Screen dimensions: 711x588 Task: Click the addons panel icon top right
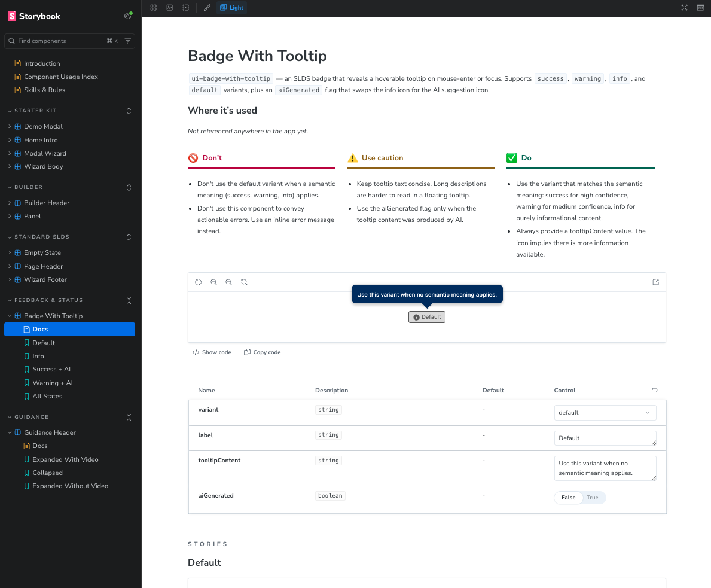point(701,8)
